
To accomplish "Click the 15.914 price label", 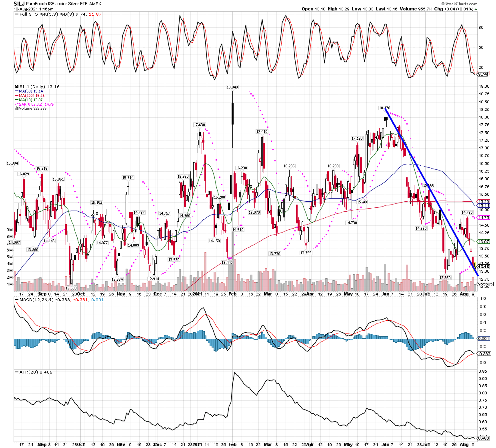I will click(x=128, y=178).
